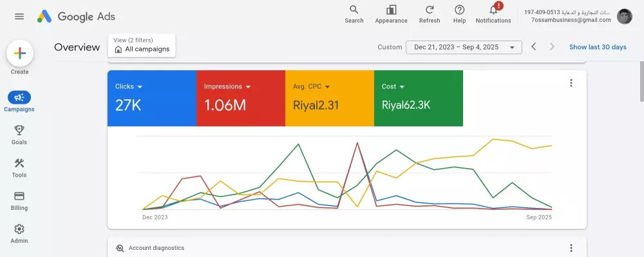Click the 27K clicks value

coord(128,106)
